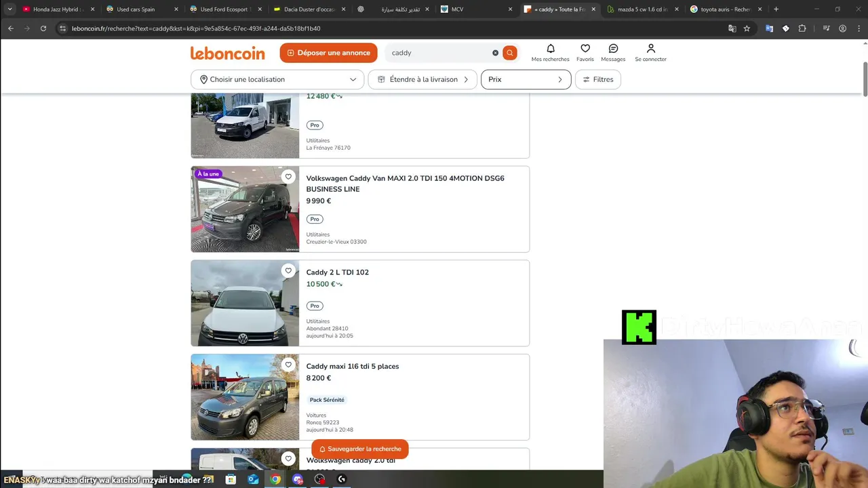The height and width of the screenshot is (488, 868).
Task: Open Outlook from taskbar
Action: coord(253,479)
